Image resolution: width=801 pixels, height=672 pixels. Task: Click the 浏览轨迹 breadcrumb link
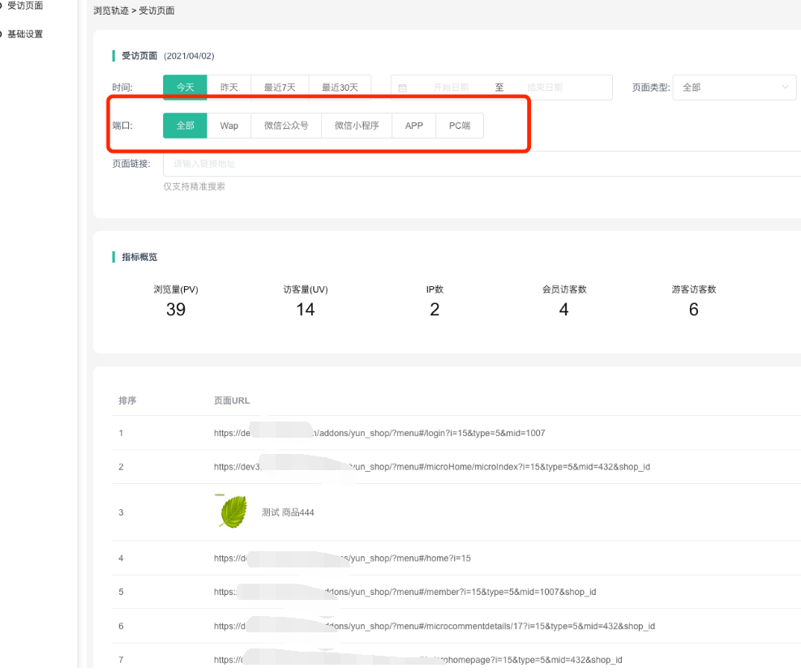tap(110, 11)
